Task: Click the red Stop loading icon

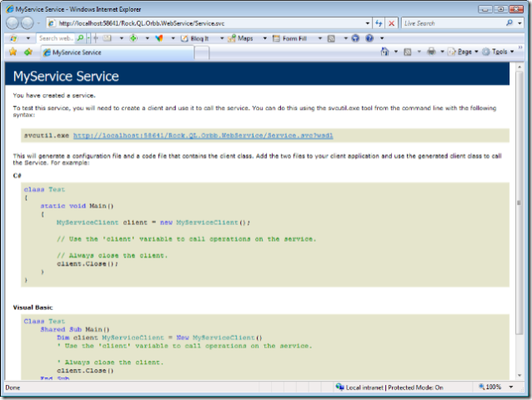Action: click(x=391, y=23)
